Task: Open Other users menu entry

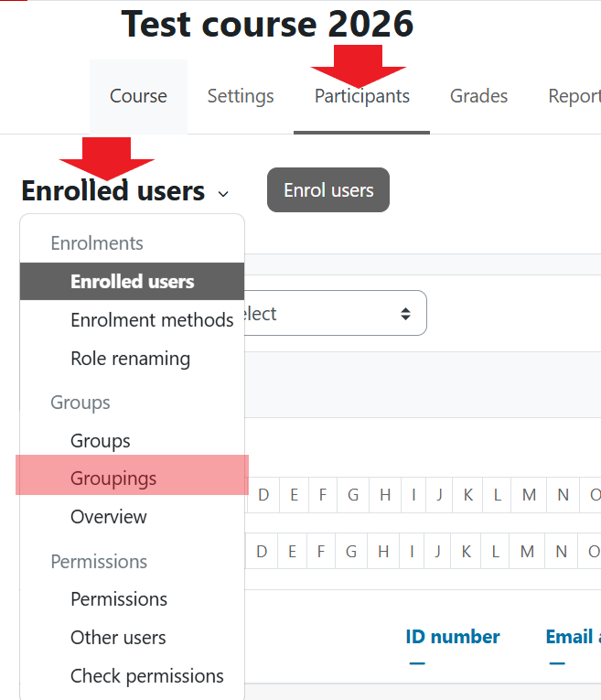Action: [118, 638]
